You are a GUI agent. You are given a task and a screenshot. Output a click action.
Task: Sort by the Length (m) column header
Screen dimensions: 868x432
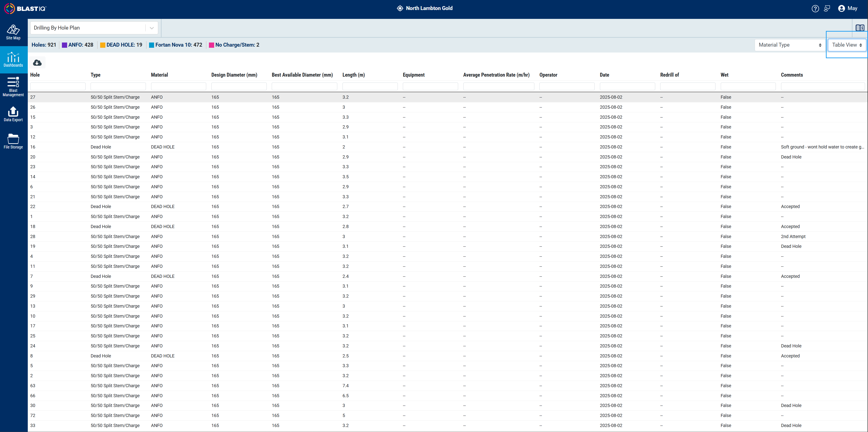pos(353,75)
